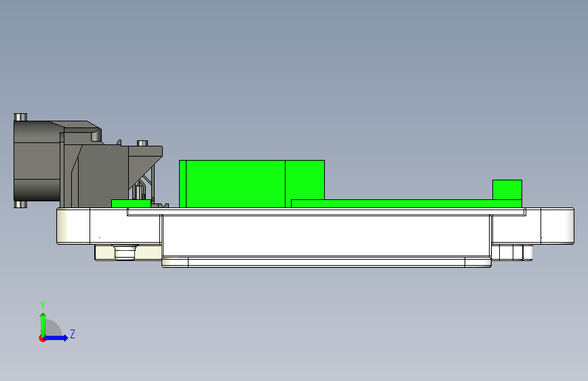Select the small green block at far right

pos(507,190)
